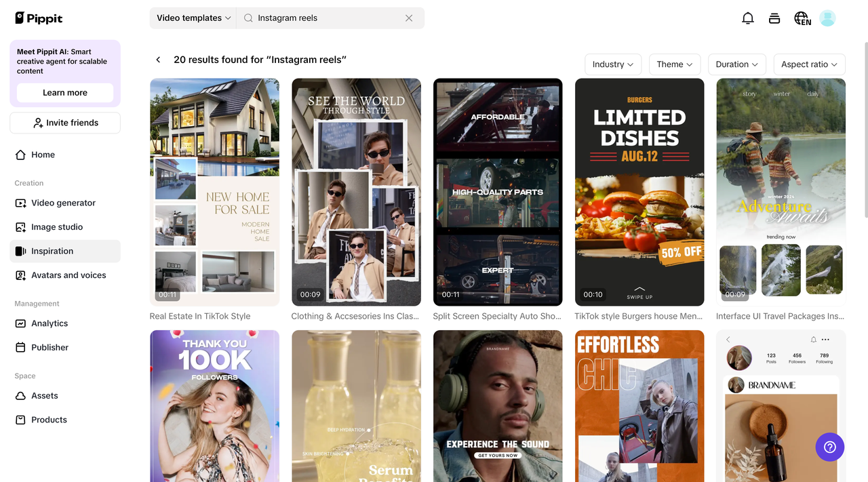Open TikTok style Burgers house thumbnail
This screenshot has width=868, height=482.
pyautogui.click(x=639, y=192)
